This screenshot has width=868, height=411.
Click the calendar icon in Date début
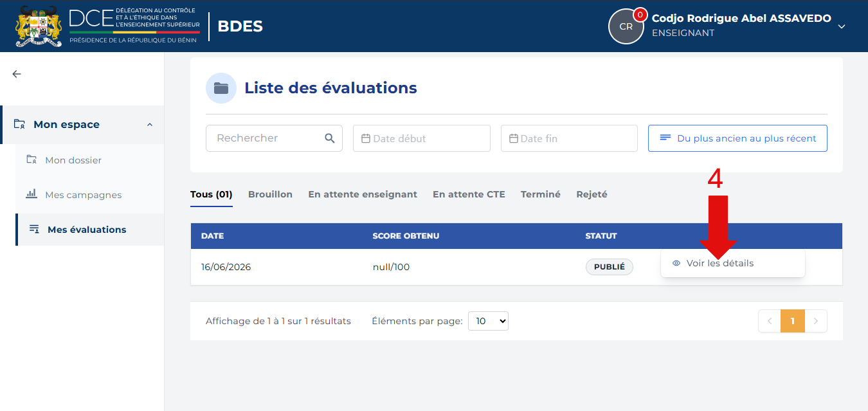click(366, 138)
